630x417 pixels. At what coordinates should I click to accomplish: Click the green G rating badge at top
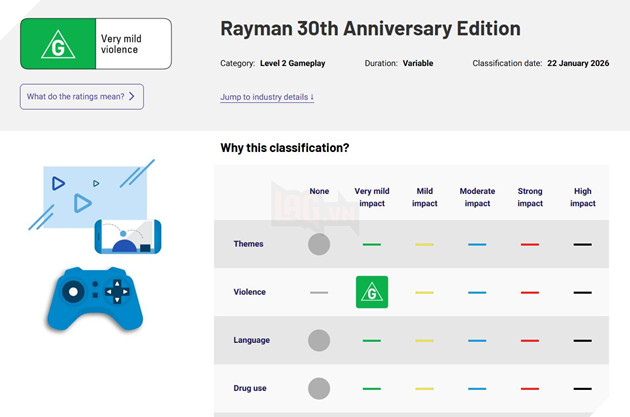pos(58,44)
